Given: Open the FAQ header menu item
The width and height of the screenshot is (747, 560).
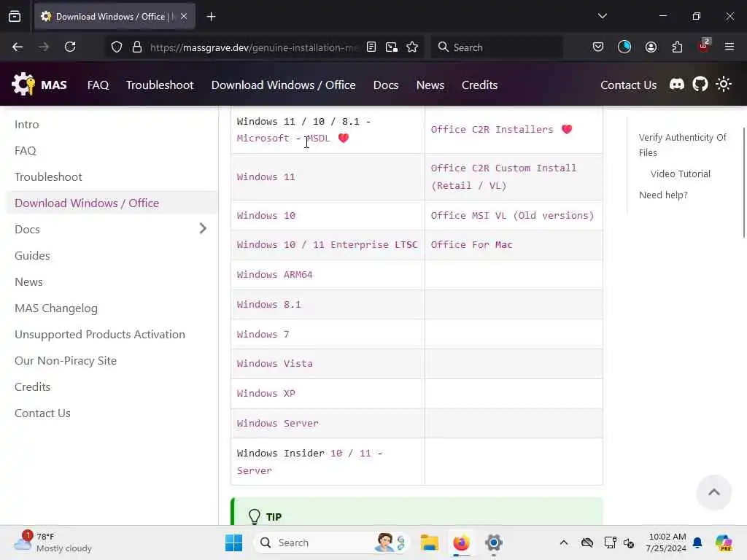Looking at the screenshot, I should pyautogui.click(x=98, y=85).
